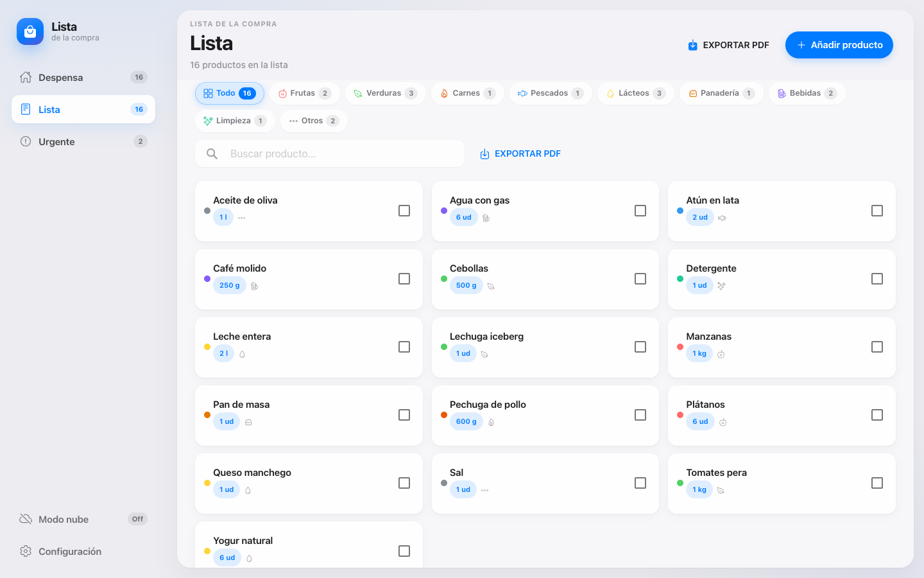
Task: Click the magnifier icon in search box
Action: tap(212, 153)
